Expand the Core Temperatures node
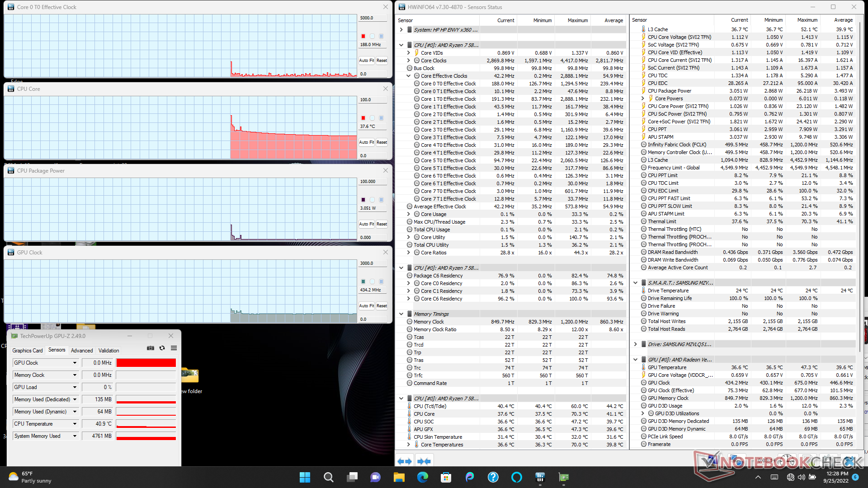Screen dimensions: 868x488 coord(409,445)
